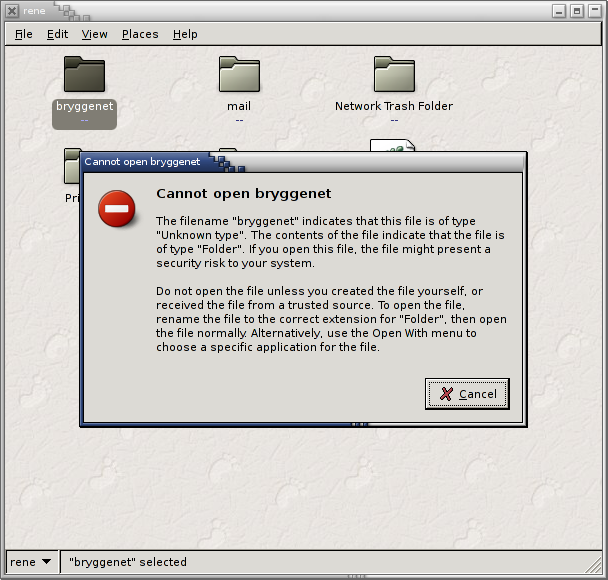Image resolution: width=608 pixels, height=580 pixels.
Task: Close the rene window with X button
Action: 12,11
